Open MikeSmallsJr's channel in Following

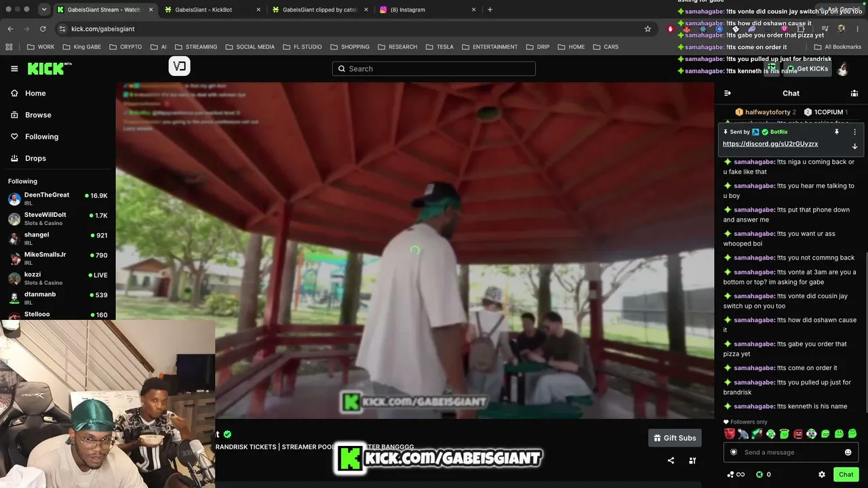[58, 258]
